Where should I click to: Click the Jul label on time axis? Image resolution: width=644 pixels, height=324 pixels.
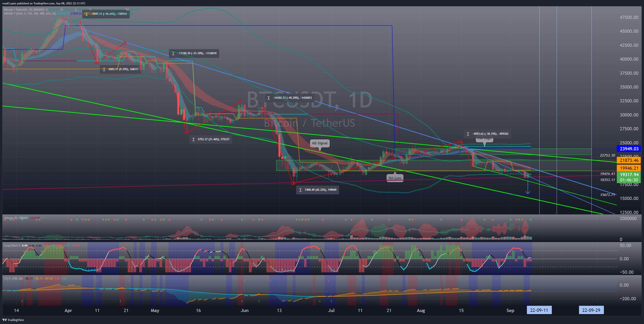coord(331,310)
